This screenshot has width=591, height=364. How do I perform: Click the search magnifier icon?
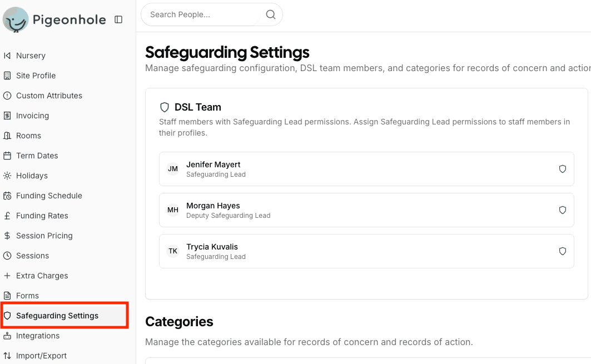coord(271,15)
